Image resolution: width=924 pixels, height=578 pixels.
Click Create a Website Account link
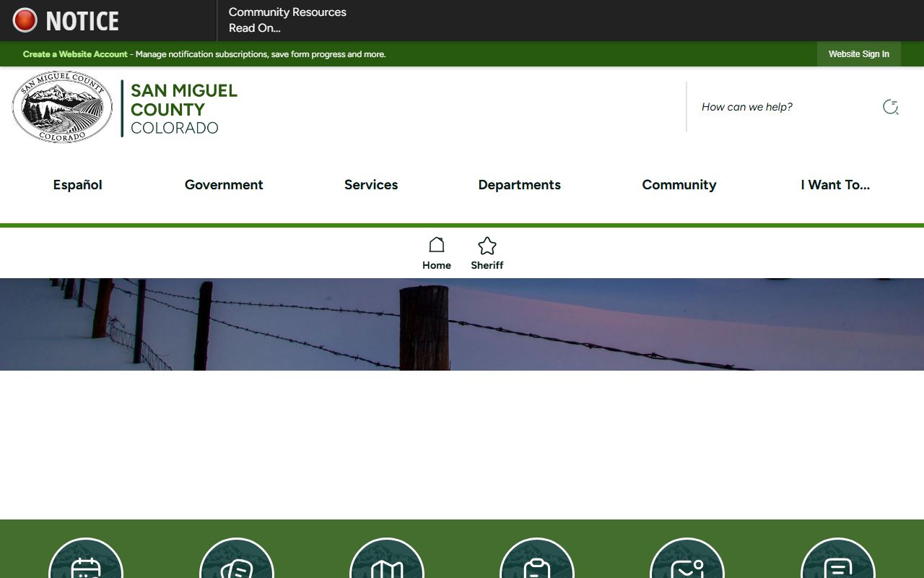[75, 54]
